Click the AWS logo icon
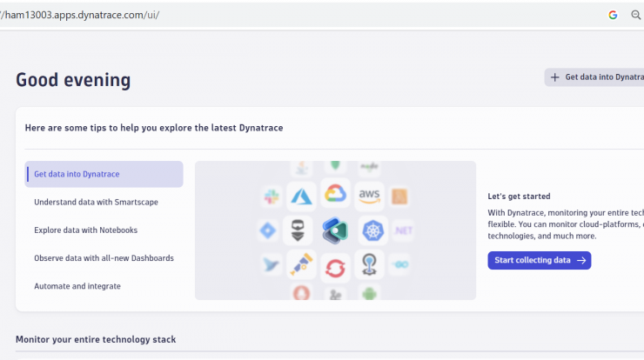644x360 pixels. (x=369, y=196)
